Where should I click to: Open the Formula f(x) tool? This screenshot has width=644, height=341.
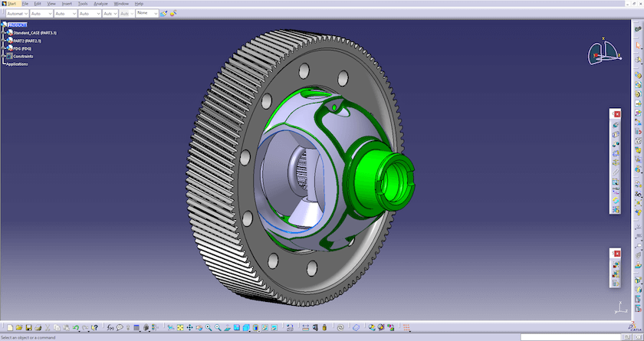tap(110, 327)
